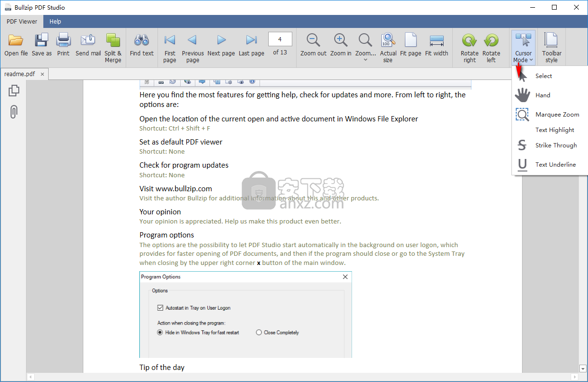Screen dimensions: 588x382
Task: Choose Marquee Zoom cursor mode
Action: coord(550,114)
